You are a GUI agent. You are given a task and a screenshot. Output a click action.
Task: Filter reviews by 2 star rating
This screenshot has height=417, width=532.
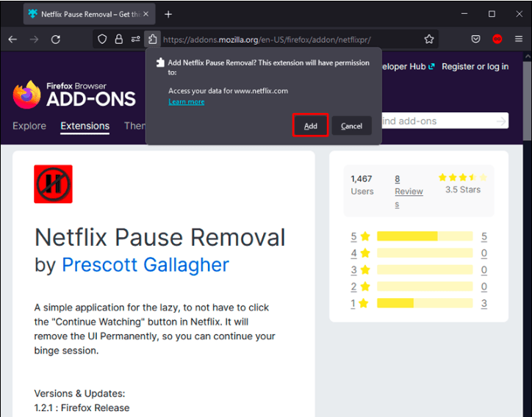pyautogui.click(x=360, y=287)
